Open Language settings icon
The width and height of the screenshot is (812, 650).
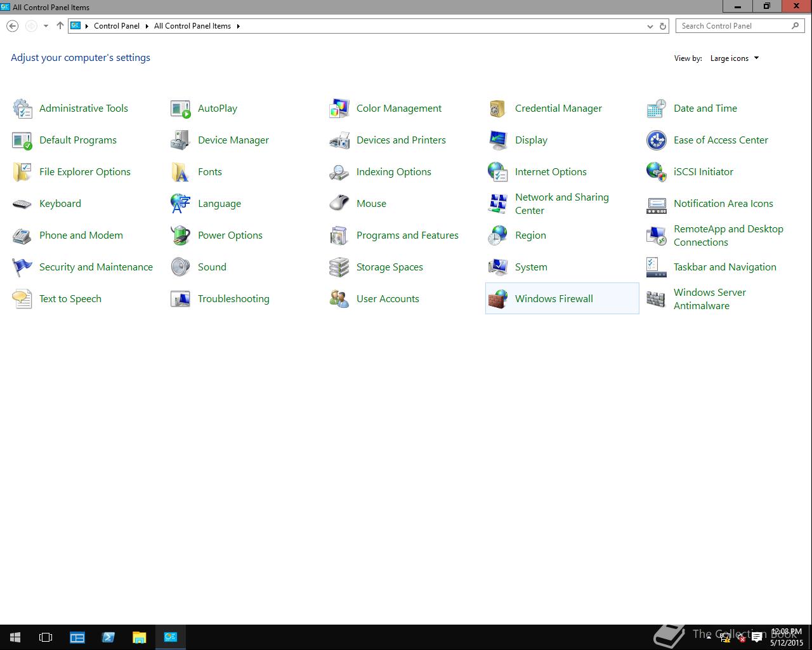pos(181,204)
